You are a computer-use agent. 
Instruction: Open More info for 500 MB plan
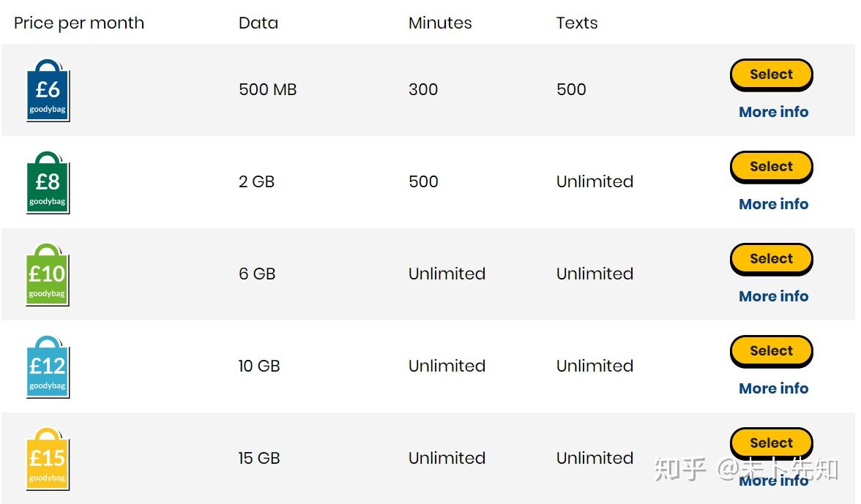773,112
